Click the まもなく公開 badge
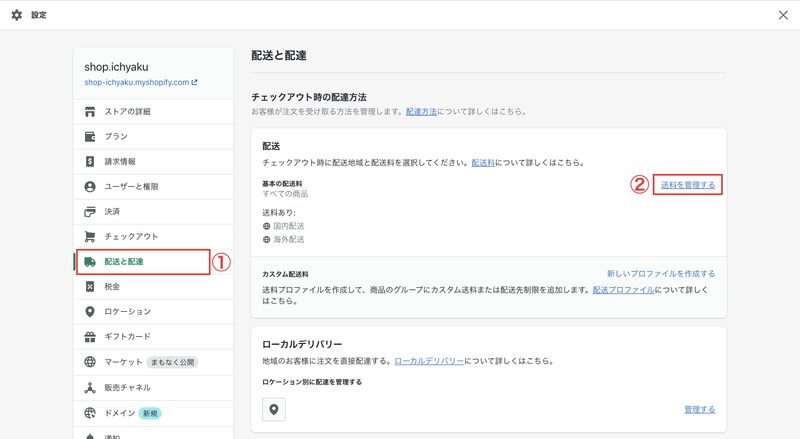800x439 pixels. 172,362
